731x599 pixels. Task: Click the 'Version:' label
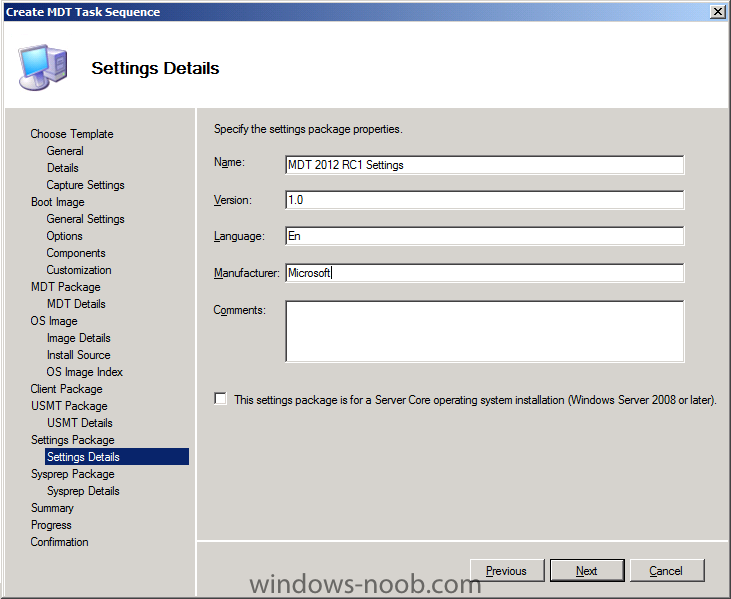coord(233,200)
